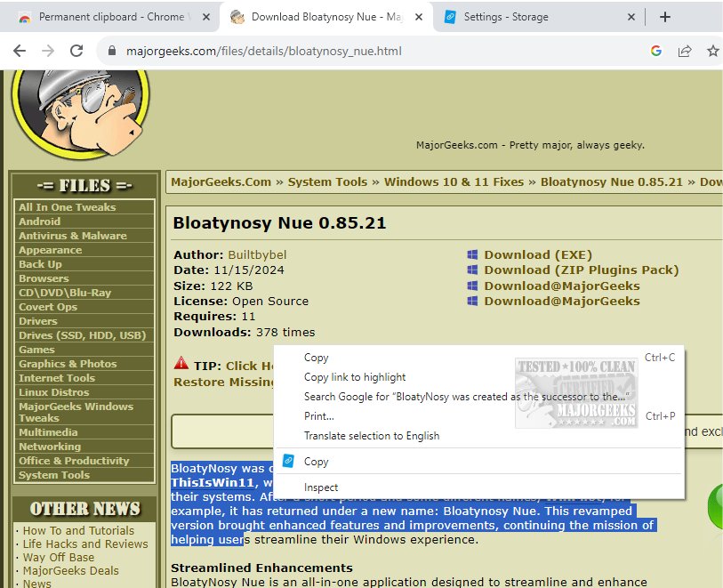This screenshot has width=723, height=588.
Task: Switch to Permanent clipboard tab
Action: pyautogui.click(x=111, y=17)
